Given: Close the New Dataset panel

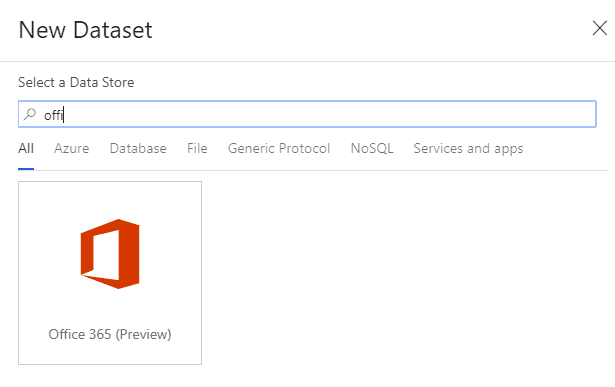Looking at the screenshot, I should (599, 28).
